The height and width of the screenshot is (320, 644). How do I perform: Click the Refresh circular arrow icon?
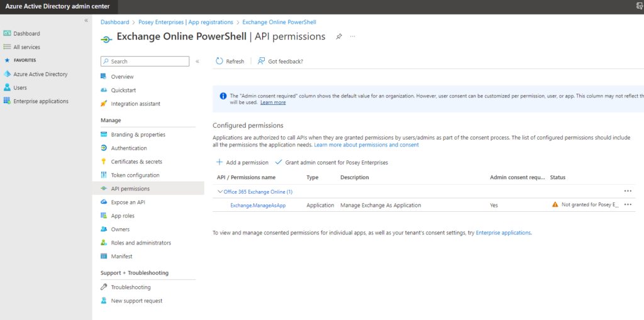(219, 61)
